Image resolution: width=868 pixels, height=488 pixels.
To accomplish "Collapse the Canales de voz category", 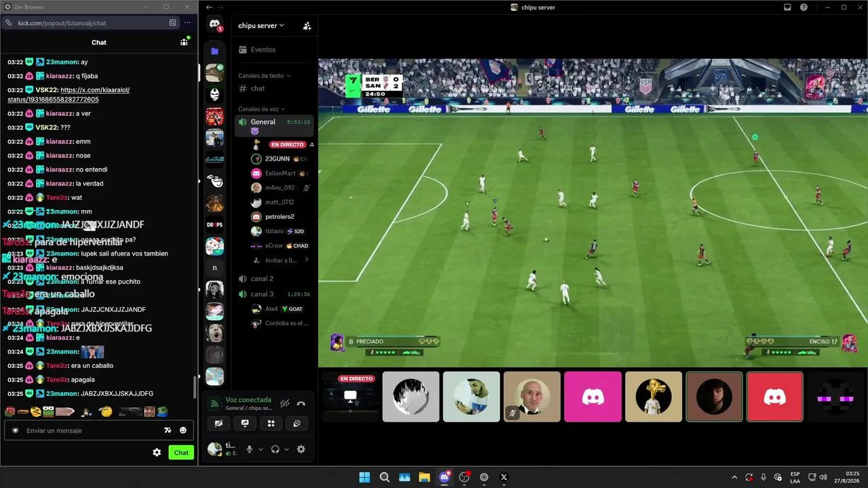I will click(261, 109).
